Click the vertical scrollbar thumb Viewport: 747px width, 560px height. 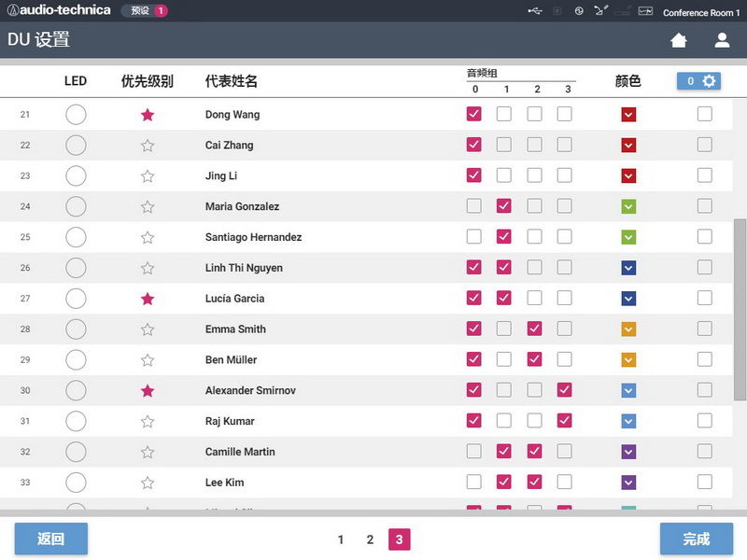click(740, 308)
